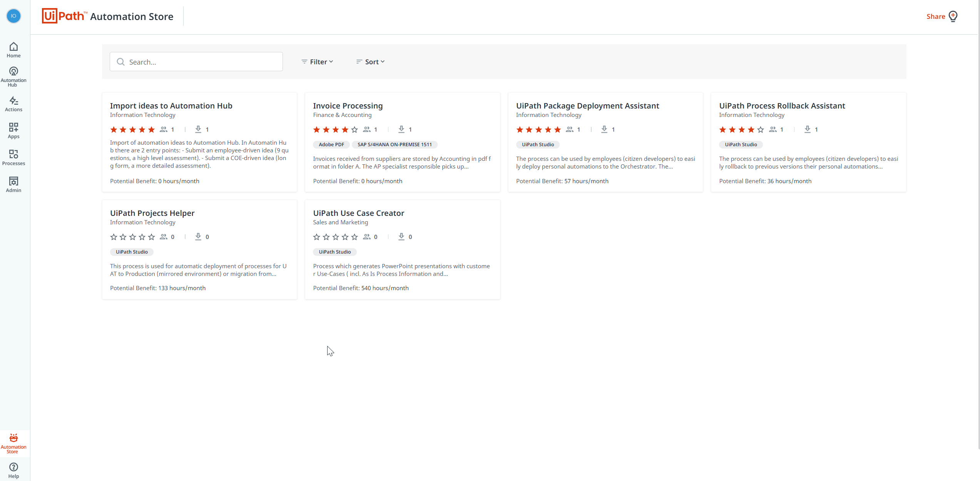Image resolution: width=980 pixels, height=481 pixels.
Task: Click the user avatar icon
Action: (13, 16)
